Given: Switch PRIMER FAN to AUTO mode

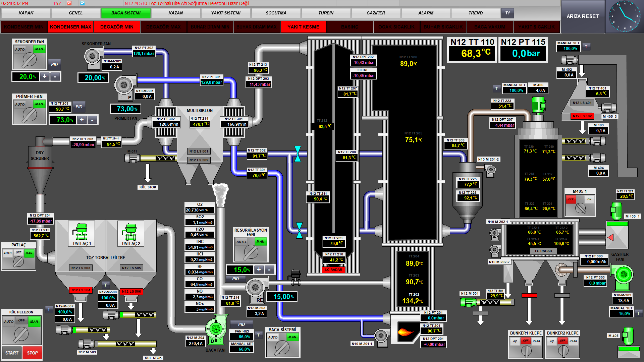Looking at the screenshot, I should (20, 104).
